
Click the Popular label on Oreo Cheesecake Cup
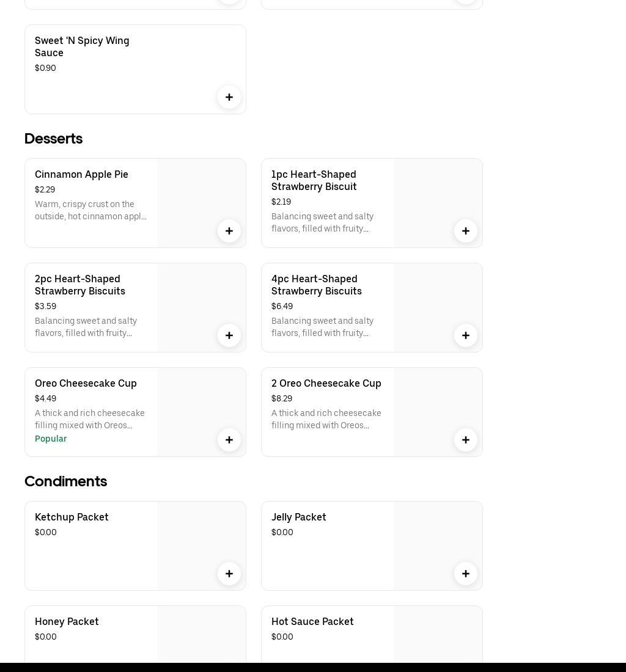(51, 439)
